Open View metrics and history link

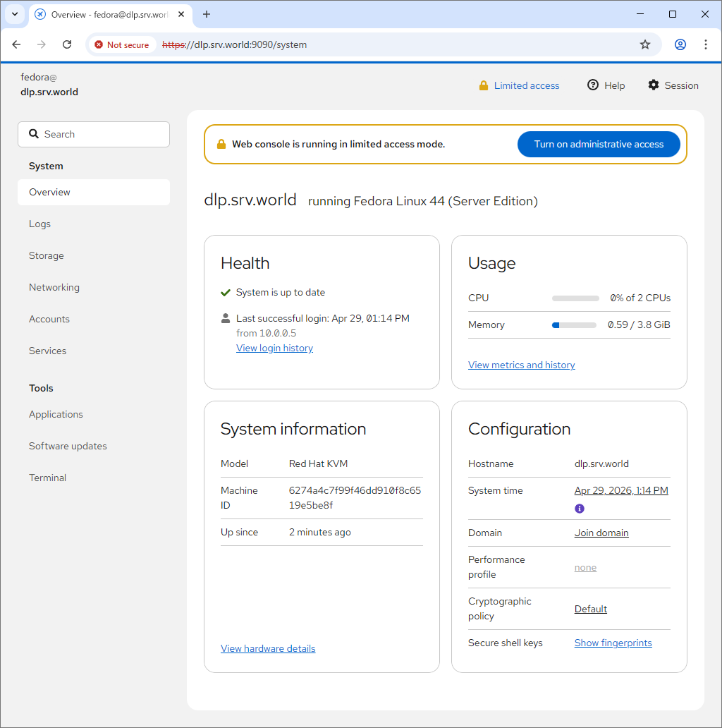click(x=522, y=365)
